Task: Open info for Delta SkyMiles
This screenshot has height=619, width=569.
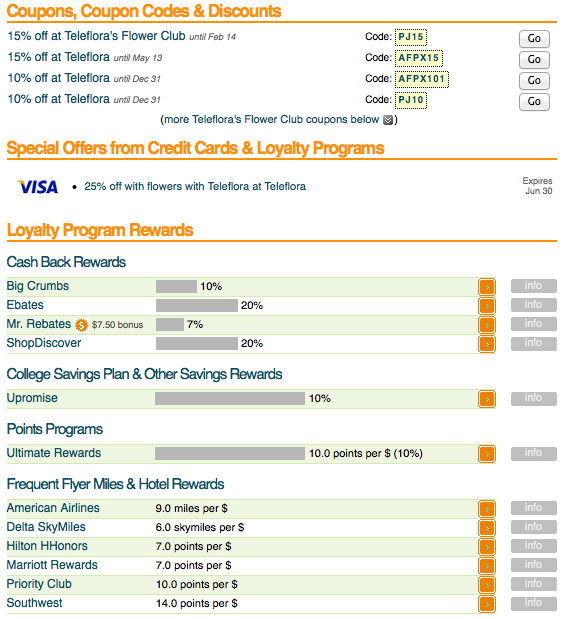Action: pyautogui.click(x=533, y=527)
